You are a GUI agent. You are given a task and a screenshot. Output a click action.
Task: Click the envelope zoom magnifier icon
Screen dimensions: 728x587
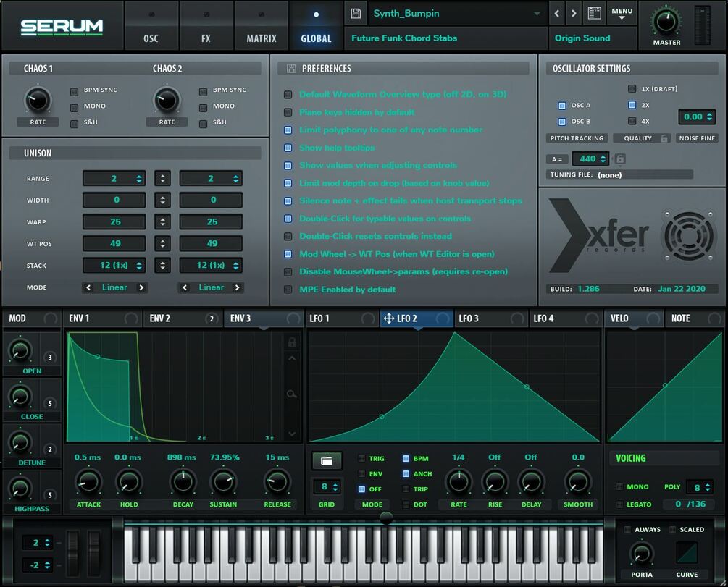point(292,394)
